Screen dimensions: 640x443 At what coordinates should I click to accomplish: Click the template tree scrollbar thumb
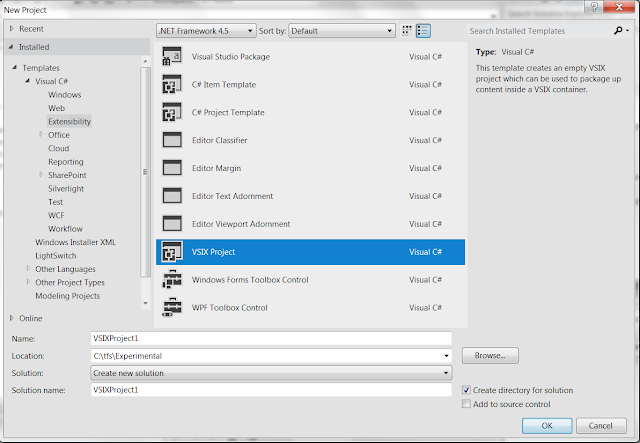point(145,172)
